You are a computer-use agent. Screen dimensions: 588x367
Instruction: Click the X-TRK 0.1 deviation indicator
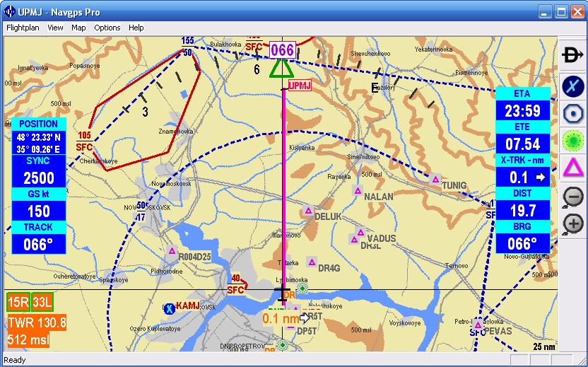coord(523,177)
